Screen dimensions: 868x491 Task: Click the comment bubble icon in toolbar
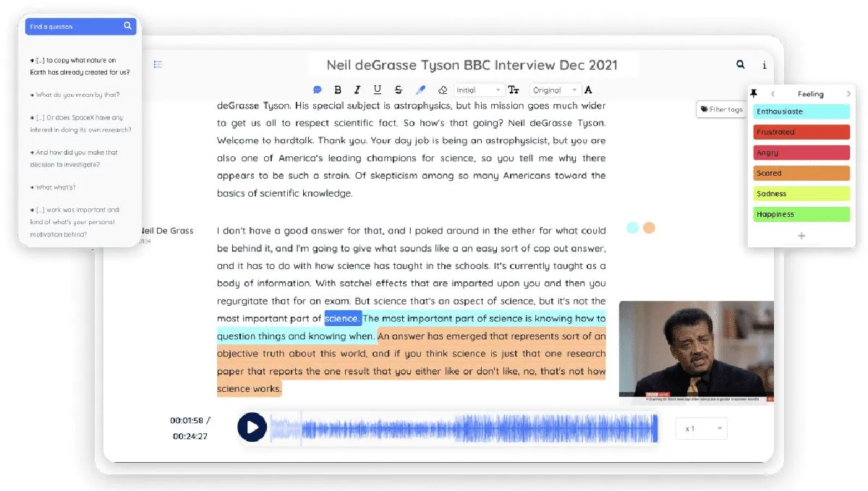click(x=317, y=90)
